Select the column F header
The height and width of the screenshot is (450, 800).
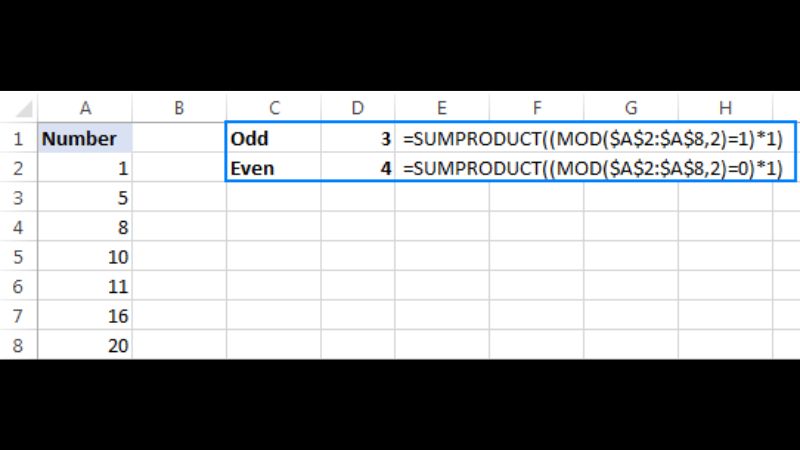(537, 108)
